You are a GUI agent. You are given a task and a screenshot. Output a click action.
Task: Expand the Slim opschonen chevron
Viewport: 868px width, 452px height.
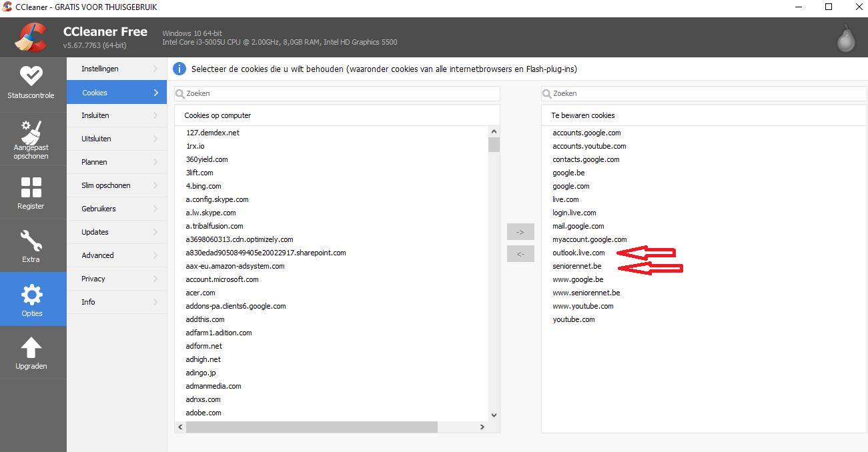pyautogui.click(x=155, y=185)
